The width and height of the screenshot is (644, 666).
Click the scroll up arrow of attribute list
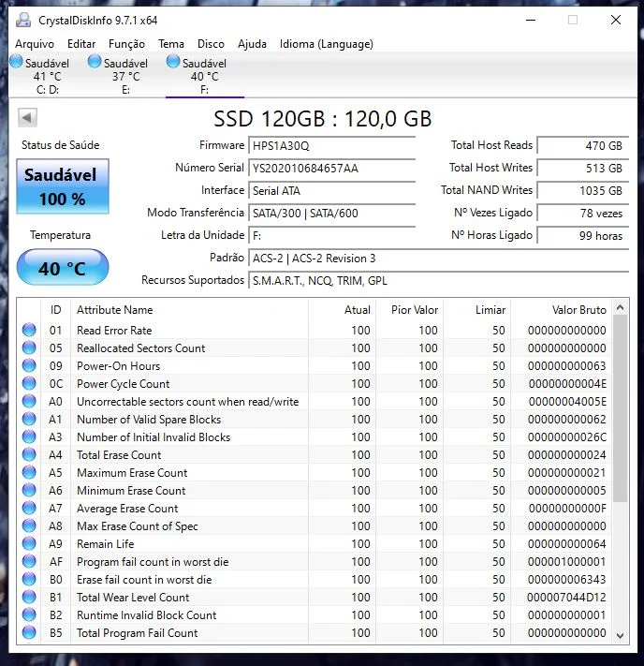[x=620, y=307]
